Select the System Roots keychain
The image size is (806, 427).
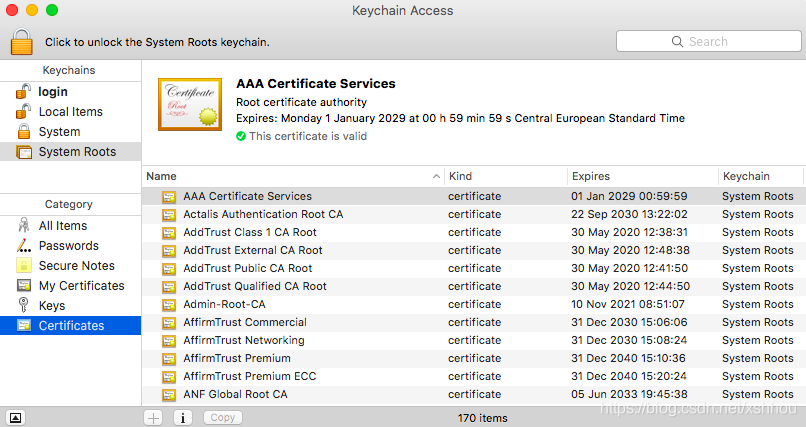click(x=70, y=152)
